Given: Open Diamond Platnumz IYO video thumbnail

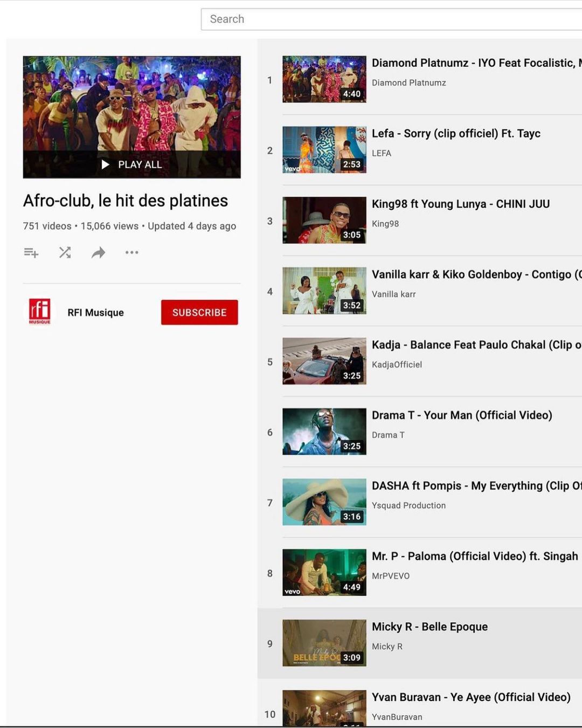Looking at the screenshot, I should [x=324, y=79].
